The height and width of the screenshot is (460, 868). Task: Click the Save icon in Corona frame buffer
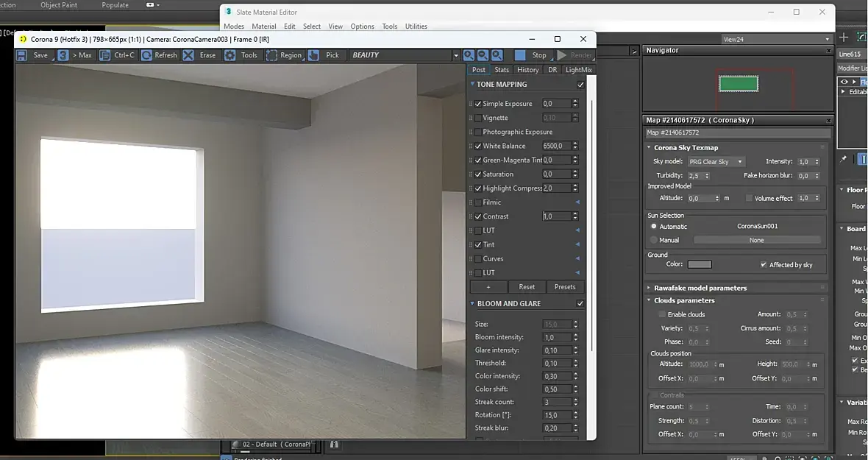tap(22, 55)
